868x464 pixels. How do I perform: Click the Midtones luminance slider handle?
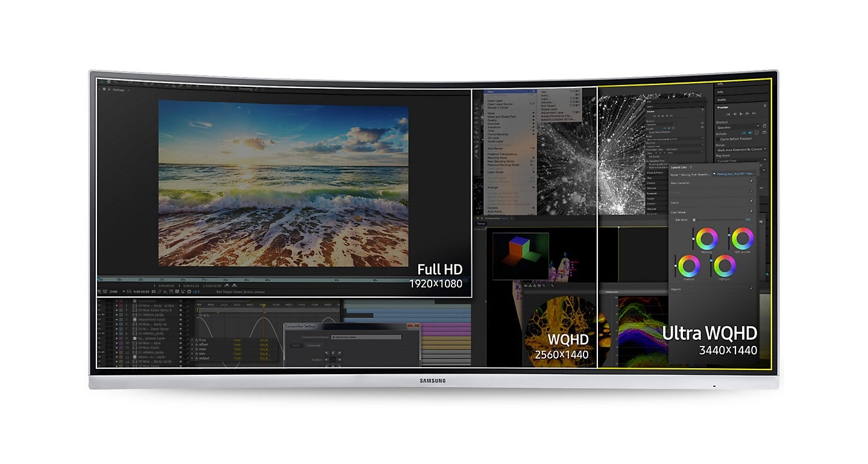click(x=693, y=239)
